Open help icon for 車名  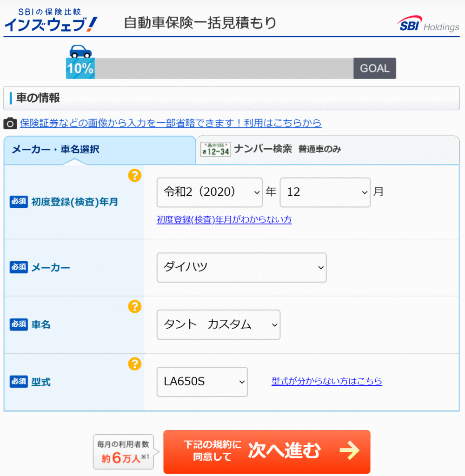[x=134, y=306]
